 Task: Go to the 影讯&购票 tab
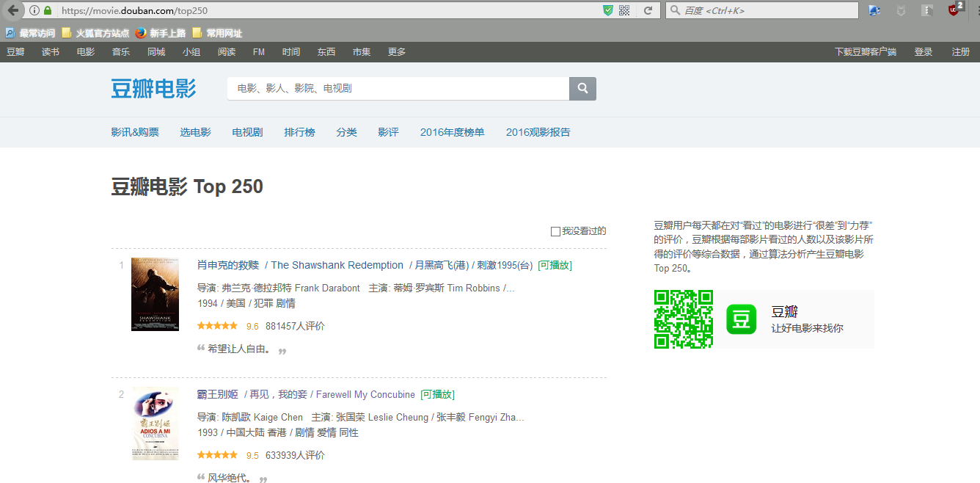click(x=135, y=132)
